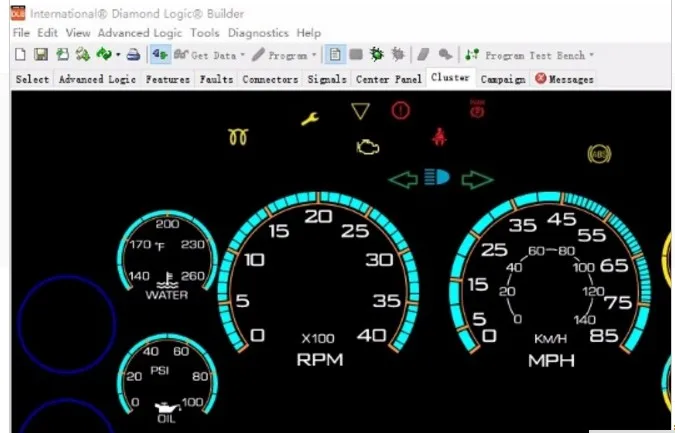Click the OIL pressure gauge
The image size is (675, 433).
pos(167,377)
